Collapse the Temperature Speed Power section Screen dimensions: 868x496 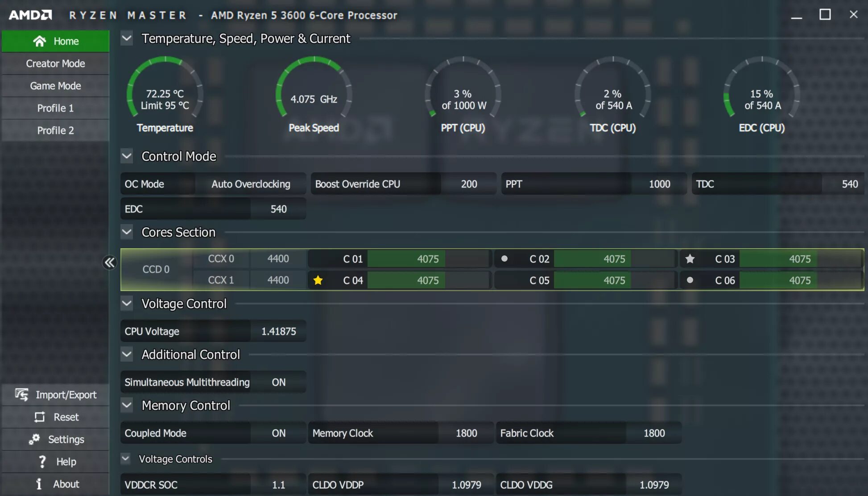(x=127, y=38)
